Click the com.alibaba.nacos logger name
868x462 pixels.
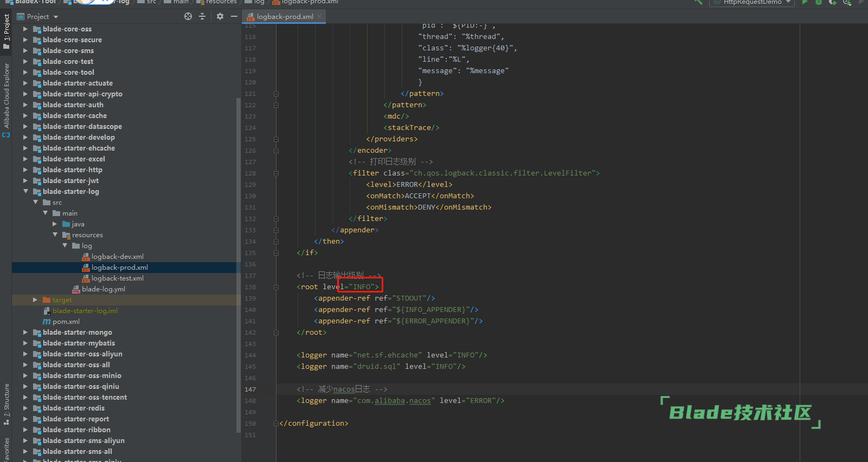pyautogui.click(x=394, y=401)
